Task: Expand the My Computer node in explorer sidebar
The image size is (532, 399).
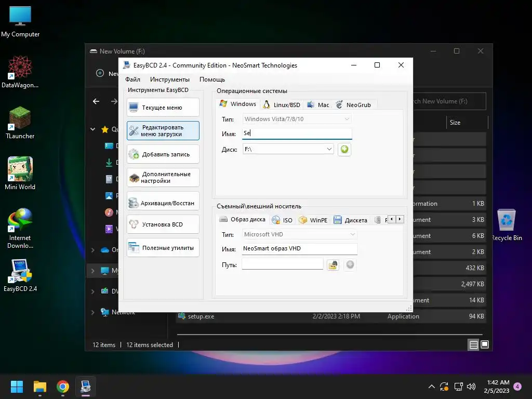Action: coord(92,271)
